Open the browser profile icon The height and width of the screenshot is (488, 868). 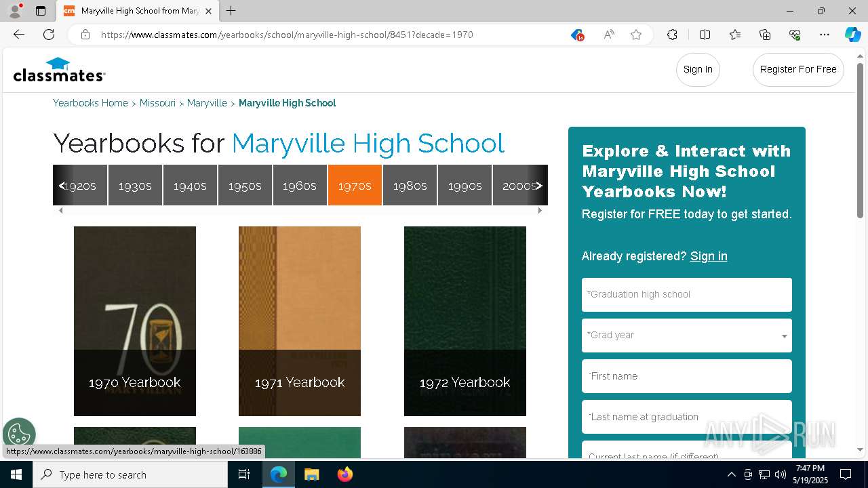15,11
